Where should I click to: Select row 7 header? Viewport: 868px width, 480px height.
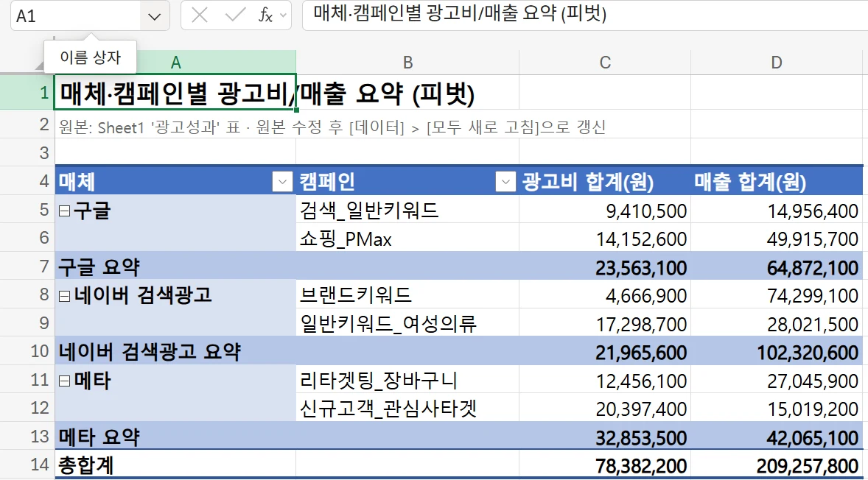point(27,267)
